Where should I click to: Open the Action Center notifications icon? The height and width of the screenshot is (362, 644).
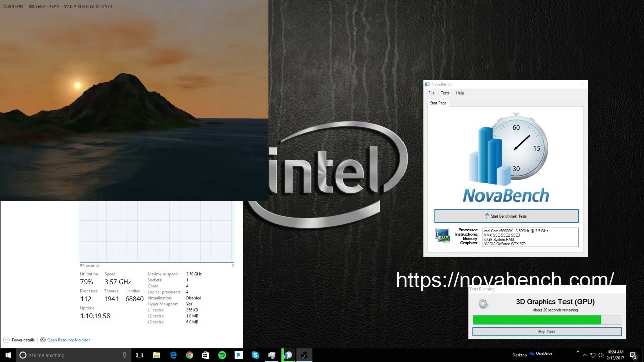coord(633,355)
